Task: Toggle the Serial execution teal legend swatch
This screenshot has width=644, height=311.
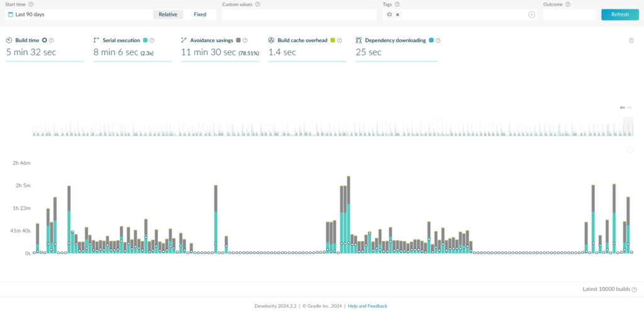Action: 145,40
